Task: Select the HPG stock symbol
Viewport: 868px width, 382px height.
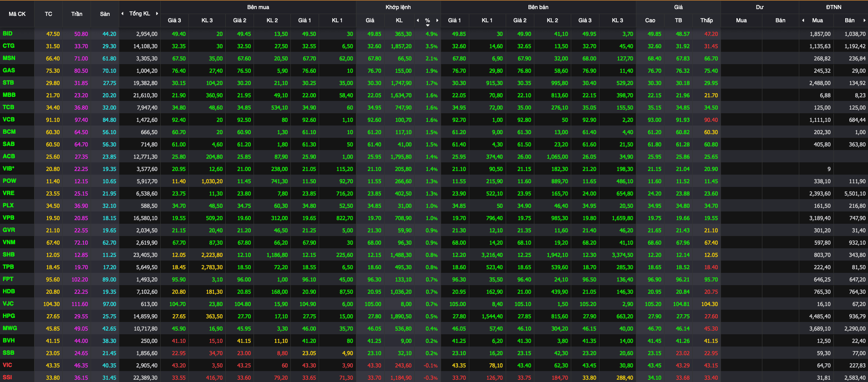Action: 9,316
